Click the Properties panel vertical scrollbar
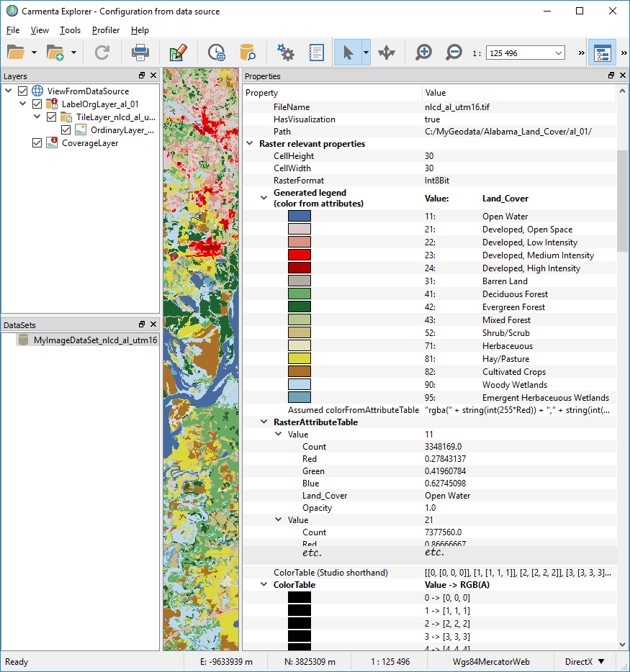 coord(622,201)
